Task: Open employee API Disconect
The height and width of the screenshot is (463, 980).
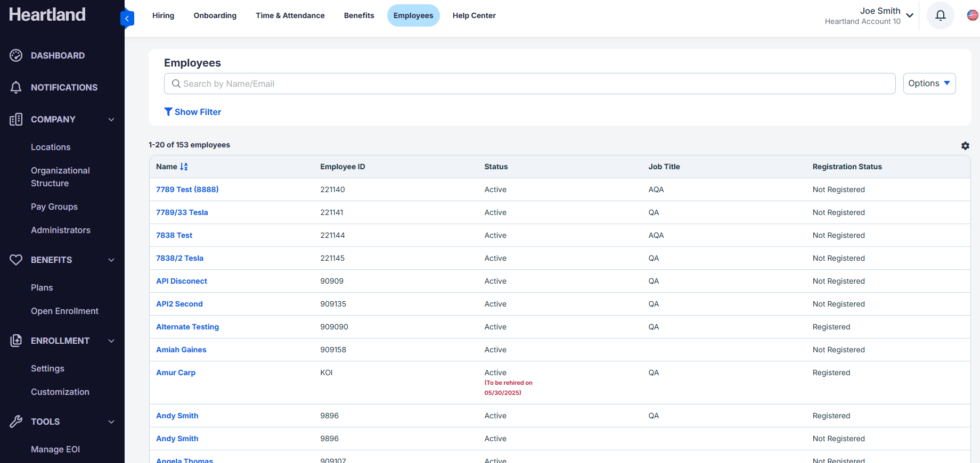Action: pos(182,281)
